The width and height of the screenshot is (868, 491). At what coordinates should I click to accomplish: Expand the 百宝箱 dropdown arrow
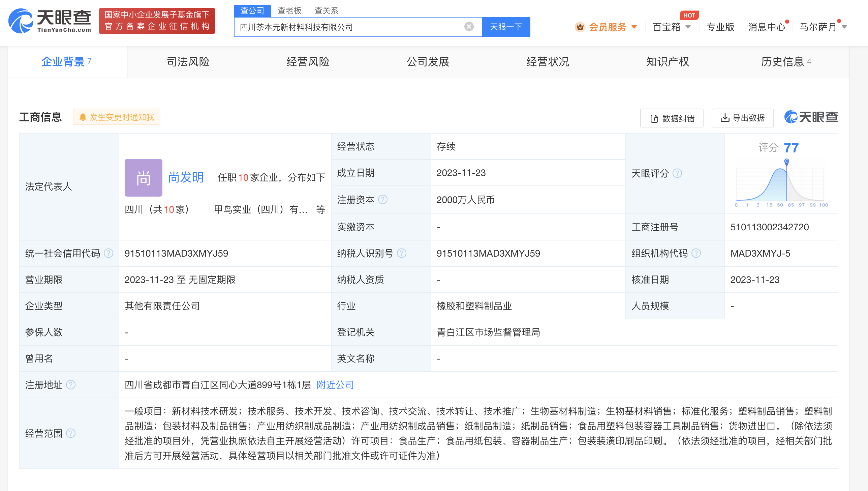pyautogui.click(x=688, y=27)
